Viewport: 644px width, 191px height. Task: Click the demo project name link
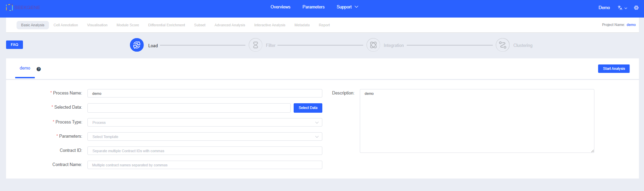[631, 25]
